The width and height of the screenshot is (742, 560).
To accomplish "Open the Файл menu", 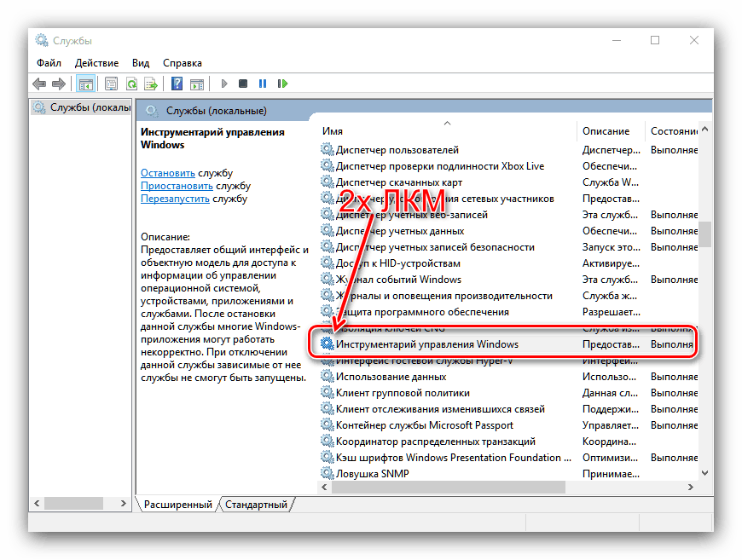I will pos(49,63).
